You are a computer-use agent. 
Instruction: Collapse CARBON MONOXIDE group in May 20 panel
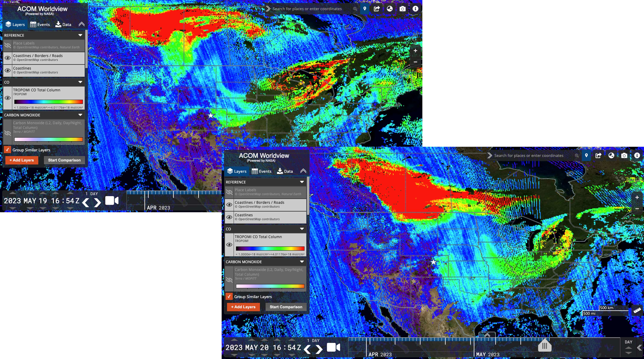point(302,262)
